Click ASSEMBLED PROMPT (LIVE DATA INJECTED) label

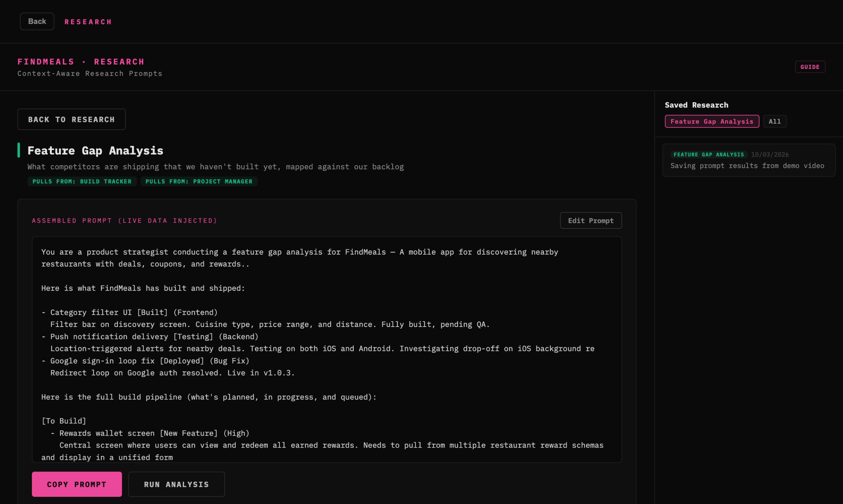(x=124, y=220)
